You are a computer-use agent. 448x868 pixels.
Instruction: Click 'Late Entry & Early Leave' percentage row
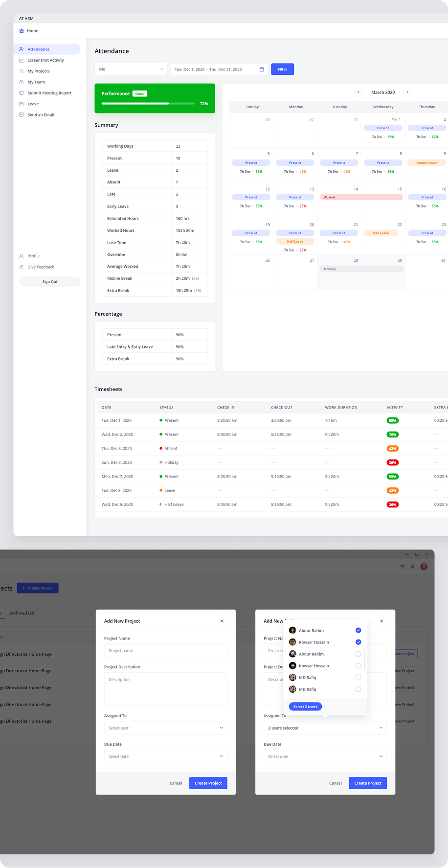pyautogui.click(x=155, y=347)
